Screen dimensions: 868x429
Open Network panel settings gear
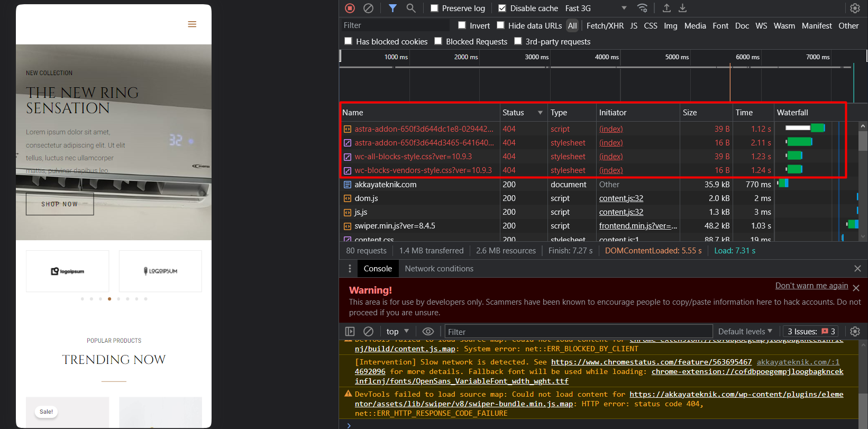point(855,8)
